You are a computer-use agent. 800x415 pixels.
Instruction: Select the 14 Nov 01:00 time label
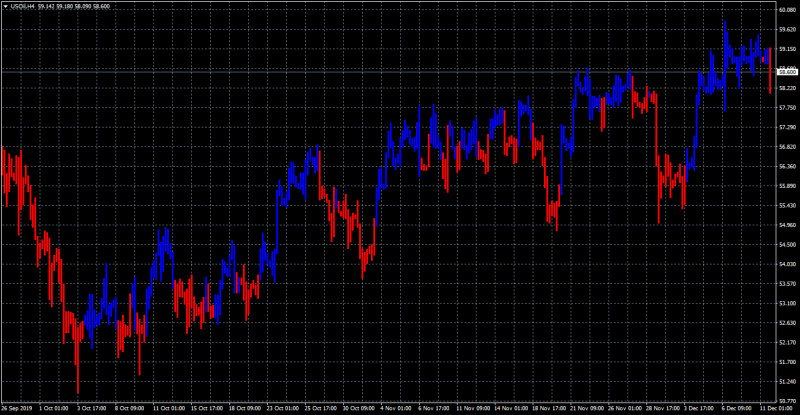tap(511, 408)
